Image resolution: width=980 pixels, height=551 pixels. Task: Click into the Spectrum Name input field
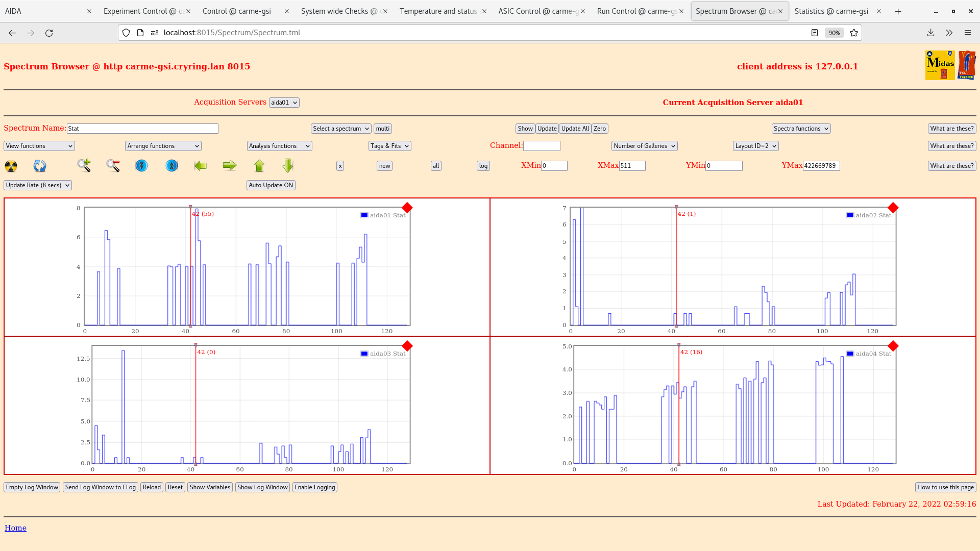point(142,129)
